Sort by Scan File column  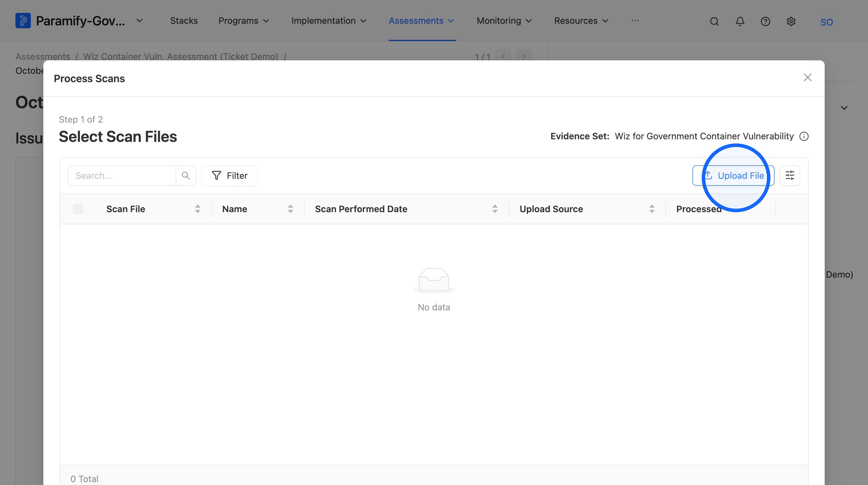point(198,209)
